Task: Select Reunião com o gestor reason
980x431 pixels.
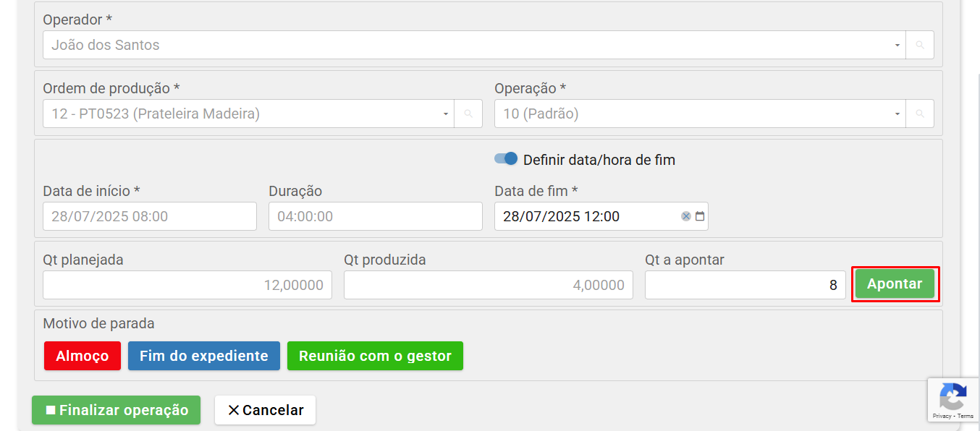Action: [375, 356]
